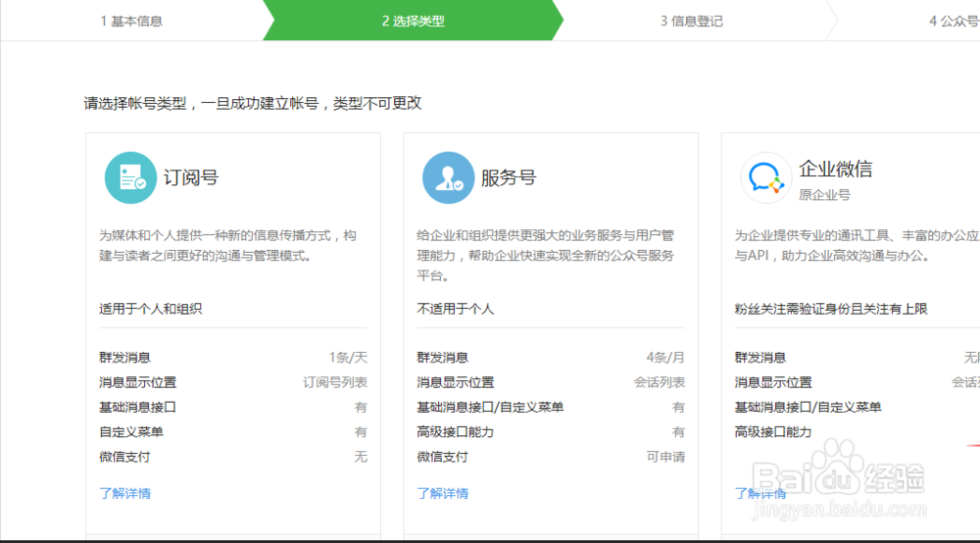Click 基础消息接口 row in 订阅号 card

click(x=233, y=408)
